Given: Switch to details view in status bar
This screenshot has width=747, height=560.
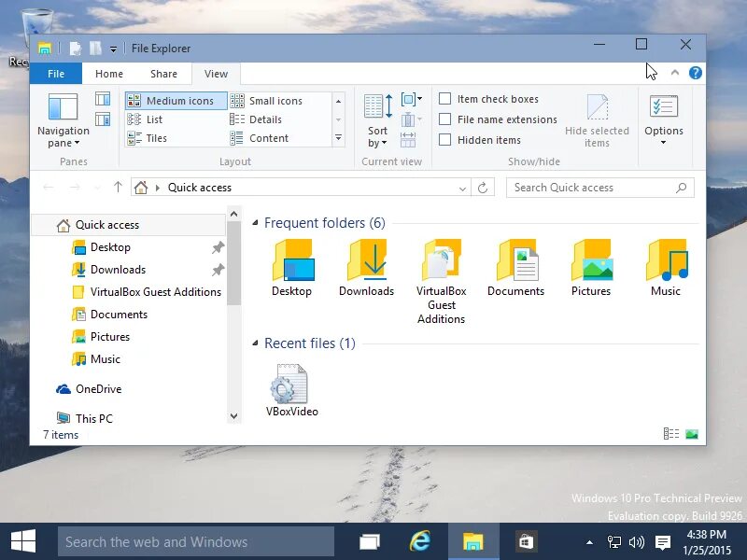Looking at the screenshot, I should coord(671,434).
